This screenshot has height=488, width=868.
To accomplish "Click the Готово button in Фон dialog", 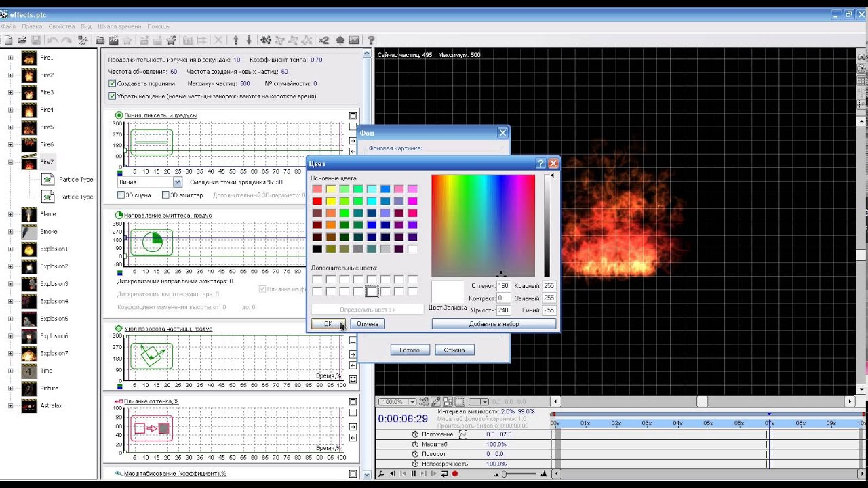I will point(410,350).
